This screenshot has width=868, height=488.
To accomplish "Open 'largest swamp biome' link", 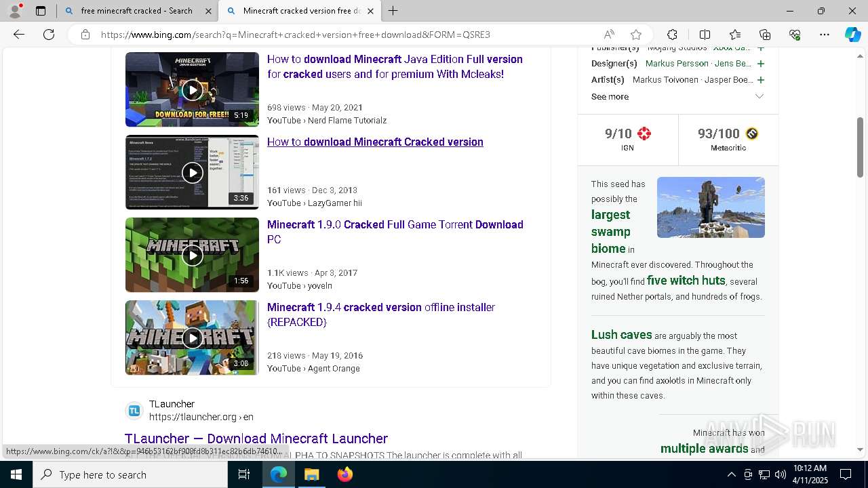I will [x=610, y=231].
